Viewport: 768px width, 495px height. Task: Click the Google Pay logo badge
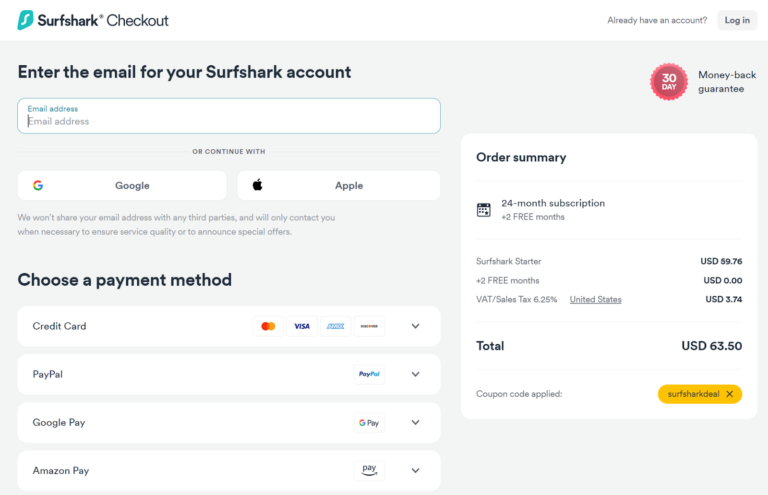(x=369, y=422)
